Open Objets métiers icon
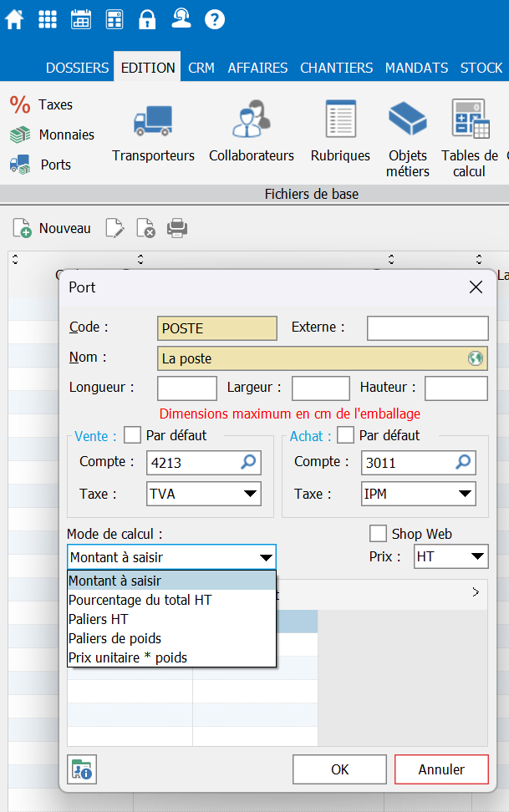The height and width of the screenshot is (812, 509). coord(407,121)
